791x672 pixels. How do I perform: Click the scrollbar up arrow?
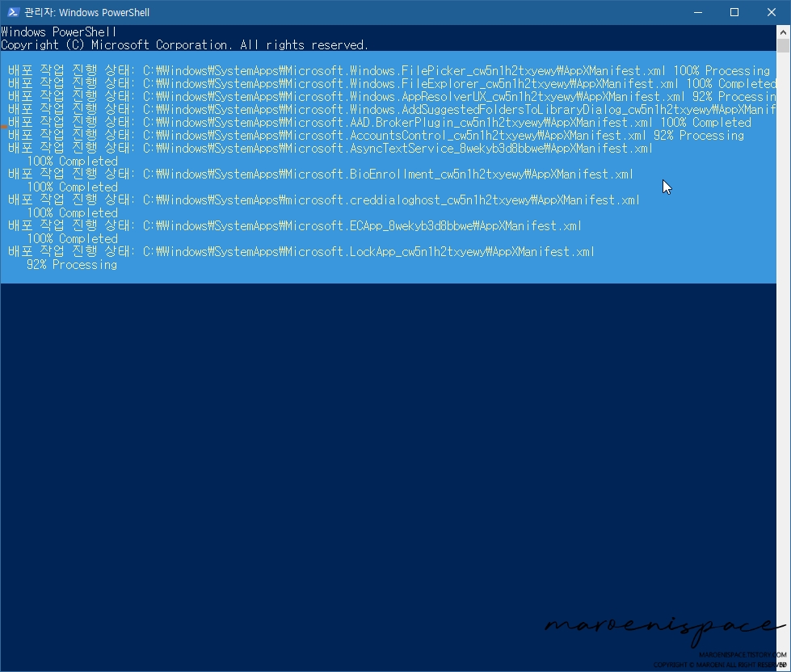pyautogui.click(x=783, y=31)
